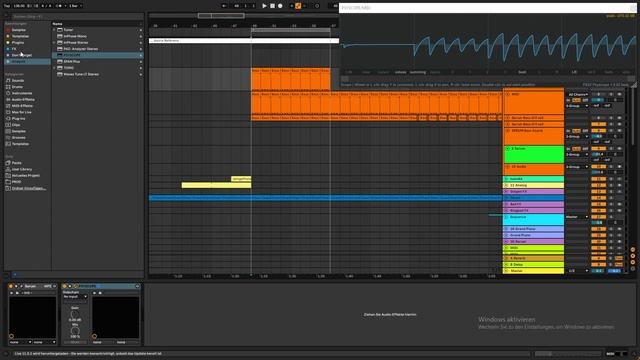640x360 pixels.
Task: Select the B Delay return track
Action: coord(533,264)
